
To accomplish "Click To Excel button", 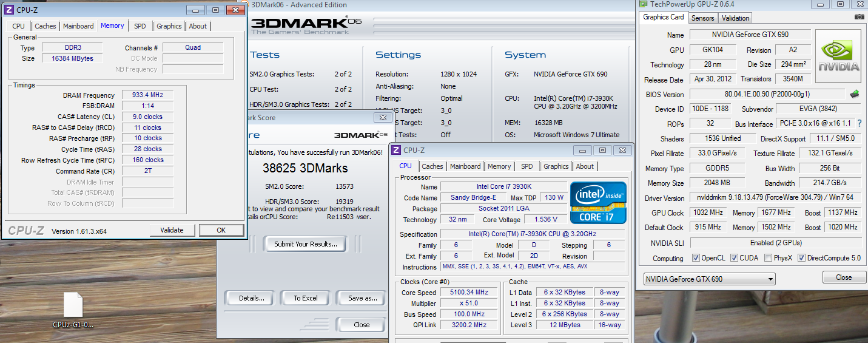I will pyautogui.click(x=306, y=298).
